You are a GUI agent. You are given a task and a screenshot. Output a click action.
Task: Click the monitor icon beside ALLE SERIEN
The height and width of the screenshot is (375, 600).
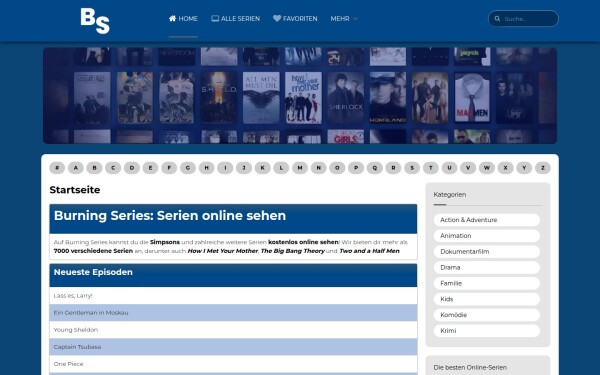[215, 18]
